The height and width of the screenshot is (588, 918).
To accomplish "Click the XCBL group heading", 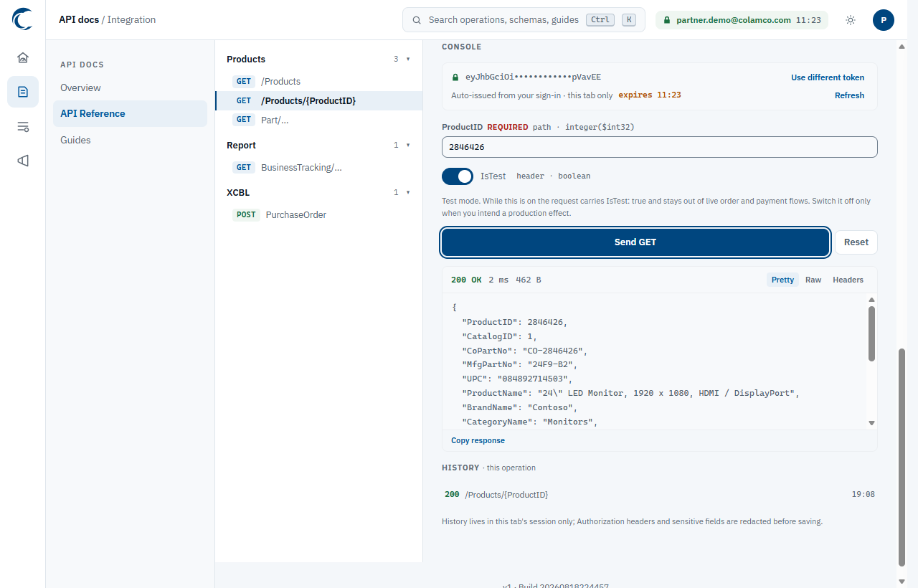I will (x=238, y=193).
